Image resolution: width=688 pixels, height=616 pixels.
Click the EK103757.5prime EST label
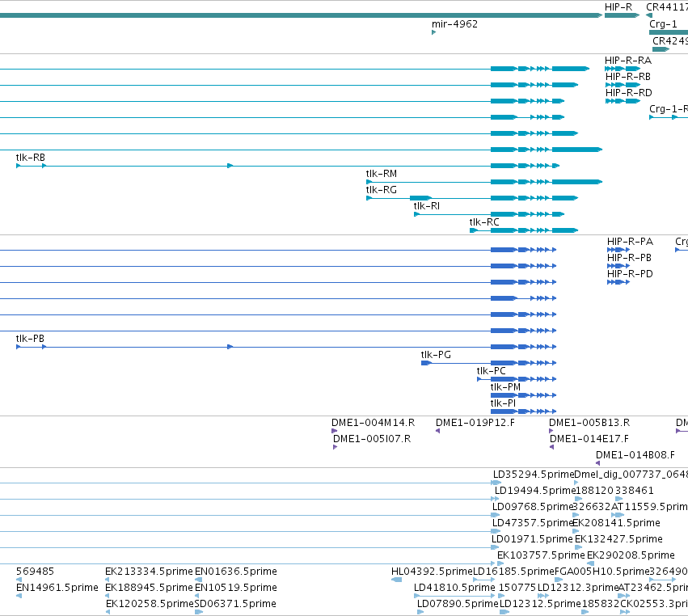click(x=541, y=555)
